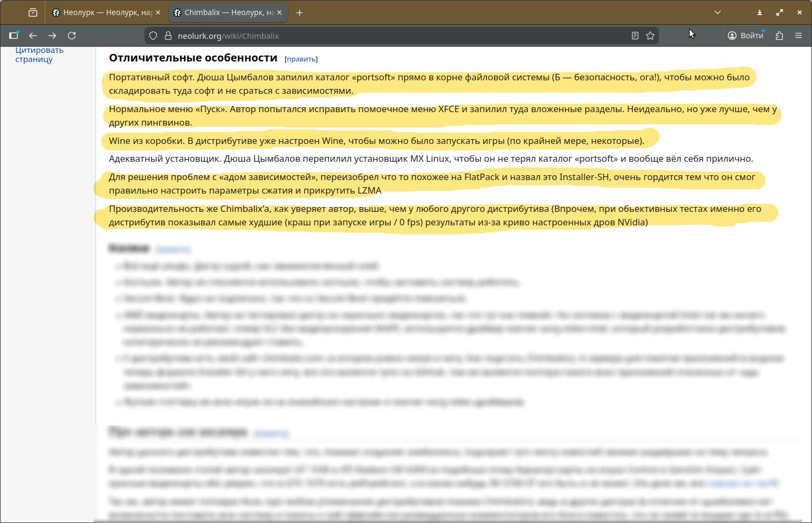Click the line starting Адекватный установщик
This screenshot has height=523, width=812.
pos(431,159)
